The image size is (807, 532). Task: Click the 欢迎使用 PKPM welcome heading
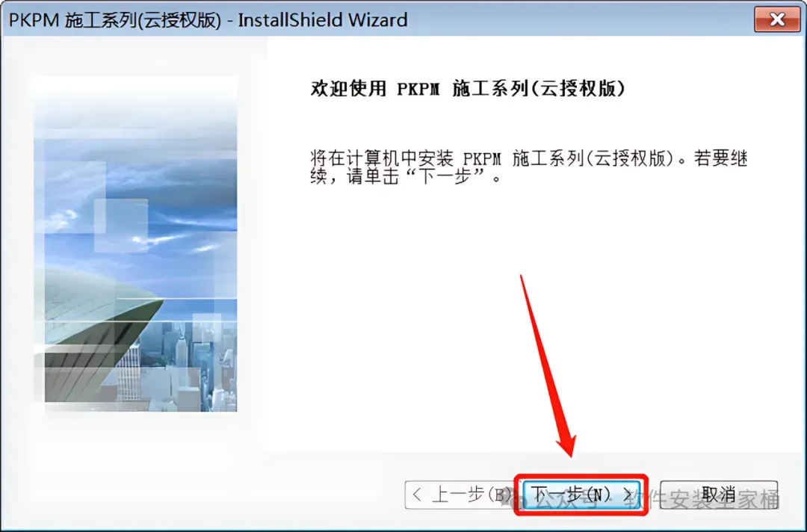[x=468, y=88]
